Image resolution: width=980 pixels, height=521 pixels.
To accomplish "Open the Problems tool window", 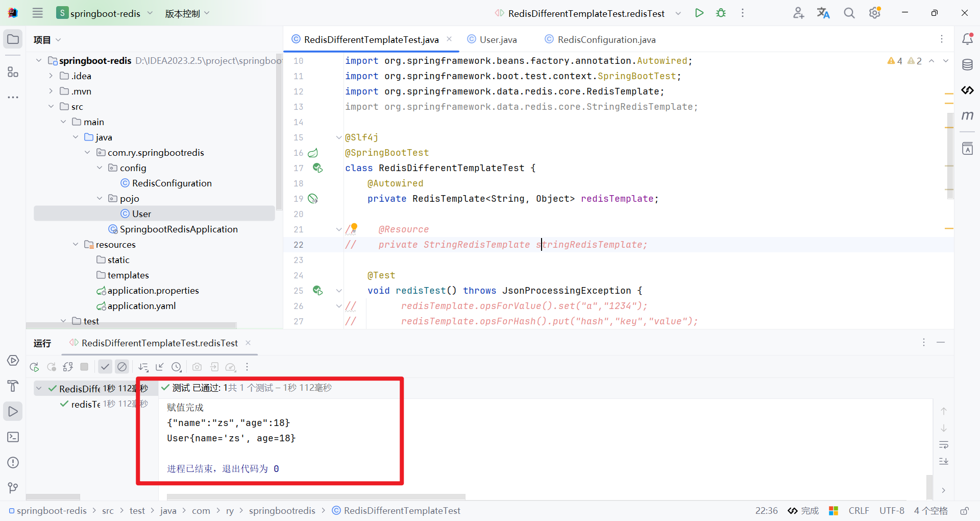I will (13, 463).
